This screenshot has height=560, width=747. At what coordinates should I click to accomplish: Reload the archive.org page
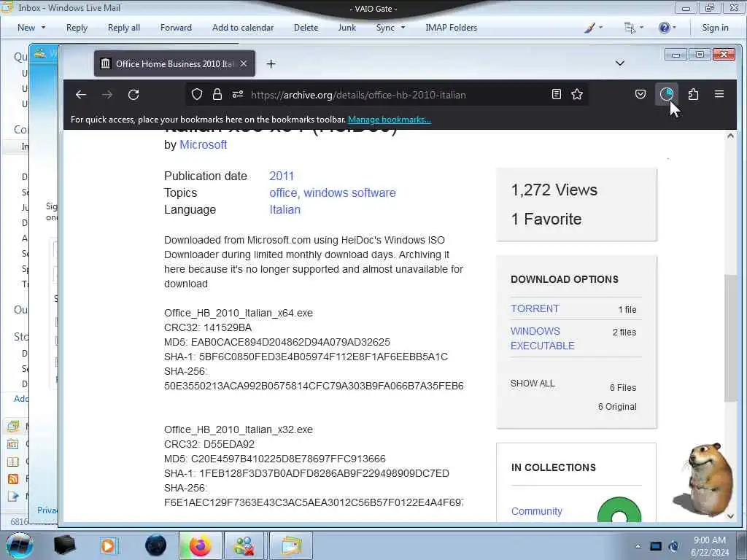[133, 95]
